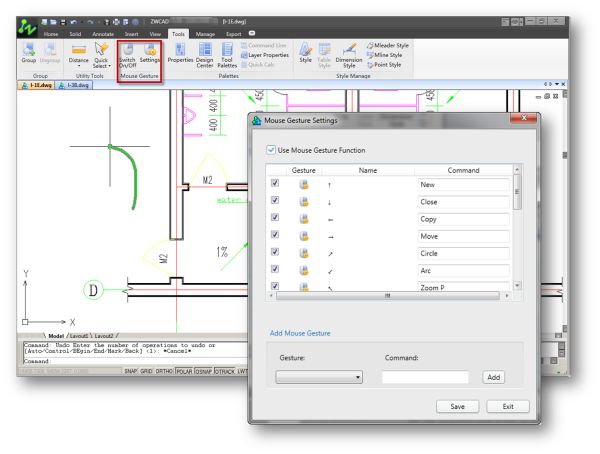The width and height of the screenshot is (600, 454).
Task: Click gesture icon in the Circle row
Action: (304, 253)
